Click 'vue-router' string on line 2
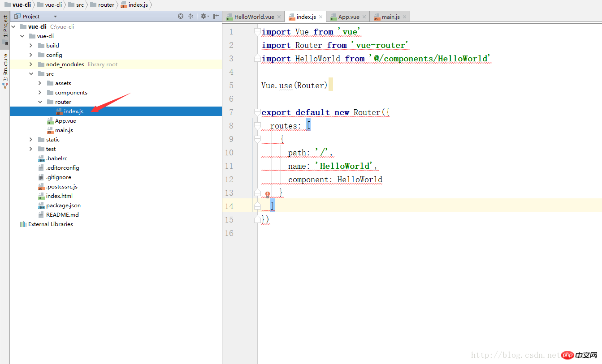 tap(380, 45)
